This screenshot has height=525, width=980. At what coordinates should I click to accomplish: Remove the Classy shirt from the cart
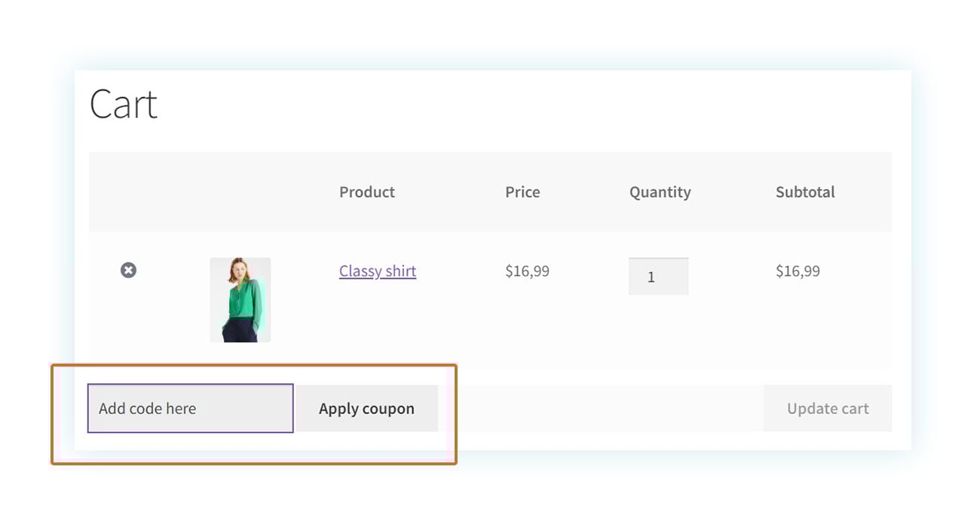128,270
